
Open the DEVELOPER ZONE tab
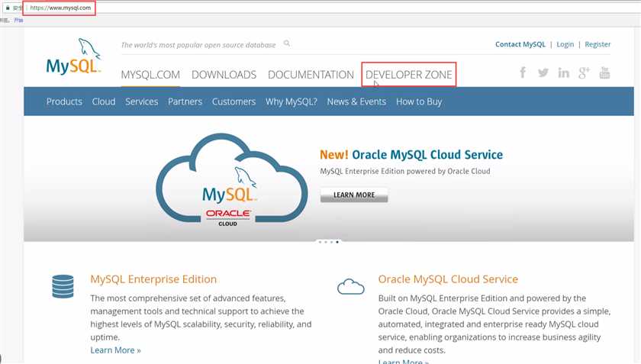pyautogui.click(x=409, y=75)
